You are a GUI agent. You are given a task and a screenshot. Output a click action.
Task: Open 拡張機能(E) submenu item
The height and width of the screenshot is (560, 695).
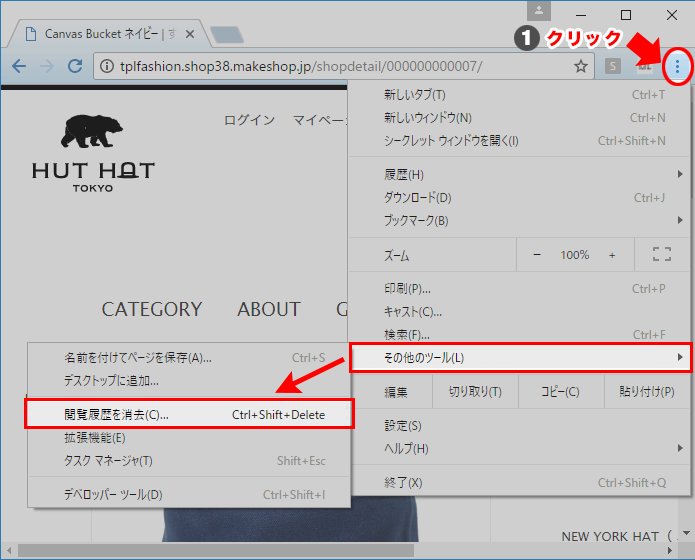189,438
